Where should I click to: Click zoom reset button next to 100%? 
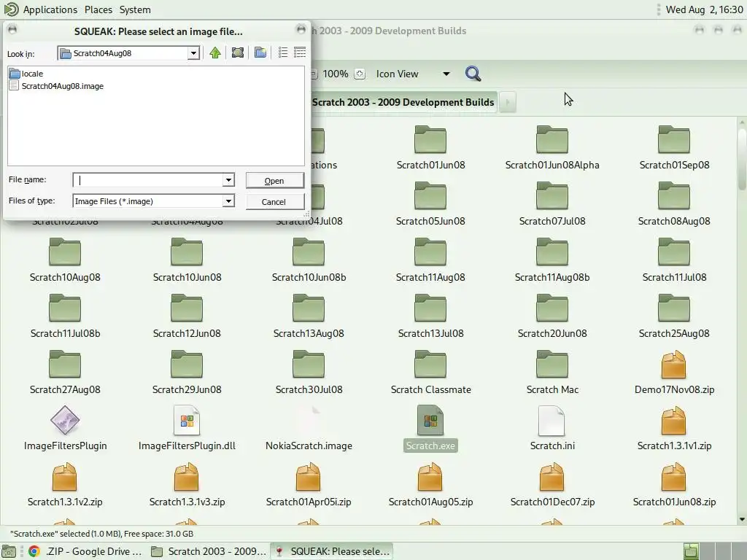tap(360, 74)
